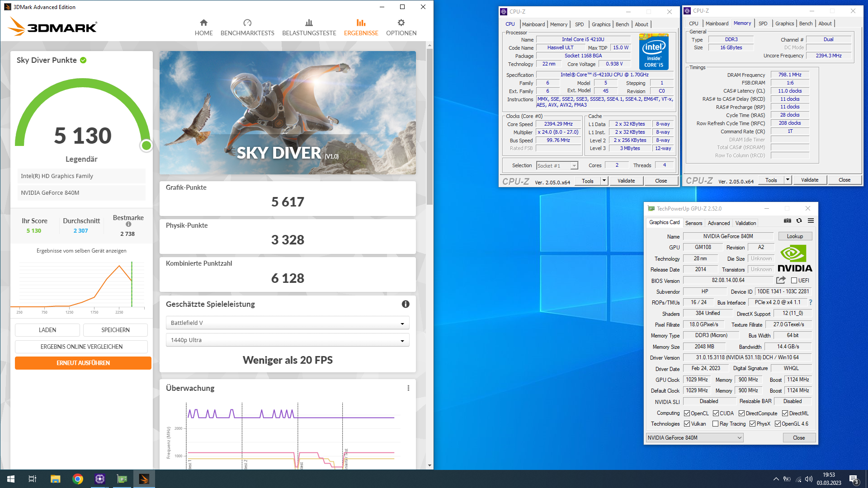868x488 pixels.
Task: Switch to the GPU-Z taskbar icon
Action: click(x=122, y=479)
